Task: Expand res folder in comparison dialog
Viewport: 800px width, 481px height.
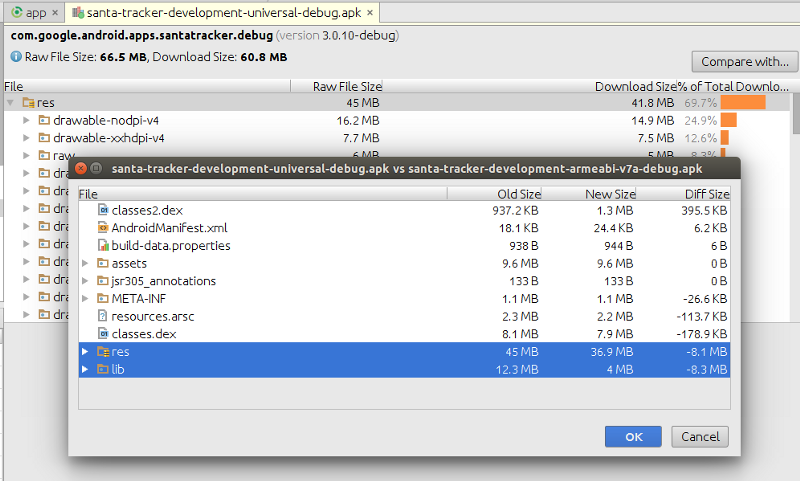Action: (x=85, y=351)
